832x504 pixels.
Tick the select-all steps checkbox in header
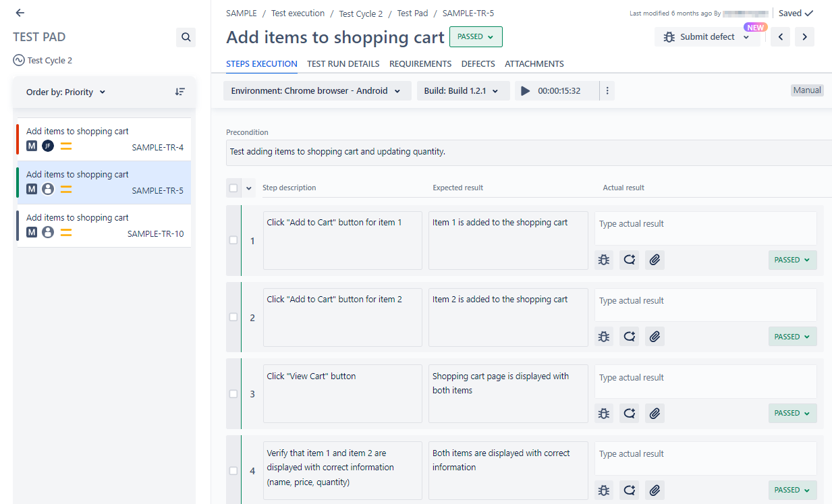point(233,188)
